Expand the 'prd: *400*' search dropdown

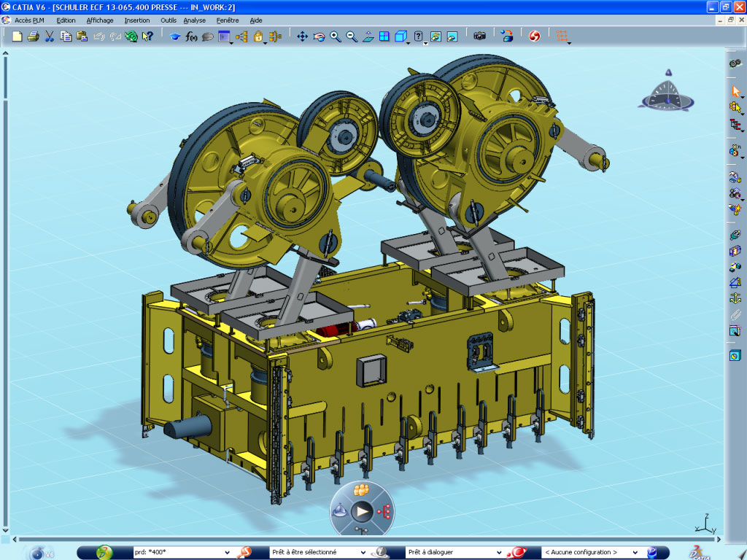pos(227,552)
